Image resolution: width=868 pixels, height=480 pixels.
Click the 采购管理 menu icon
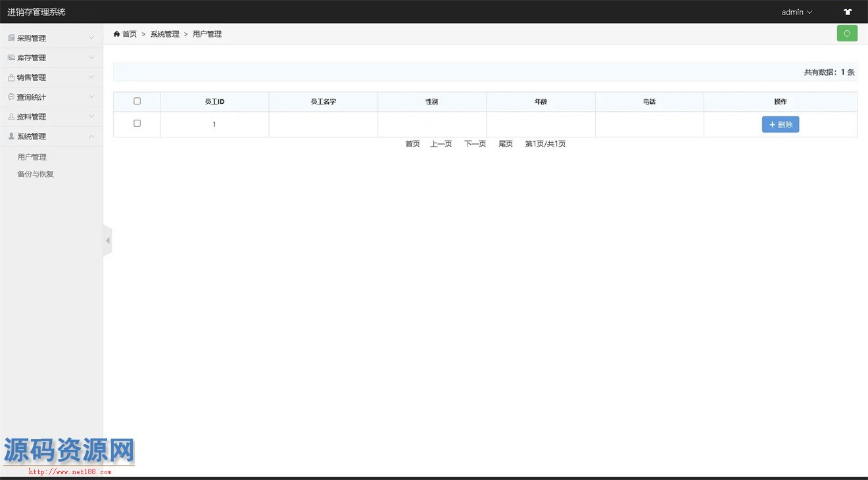(11, 38)
